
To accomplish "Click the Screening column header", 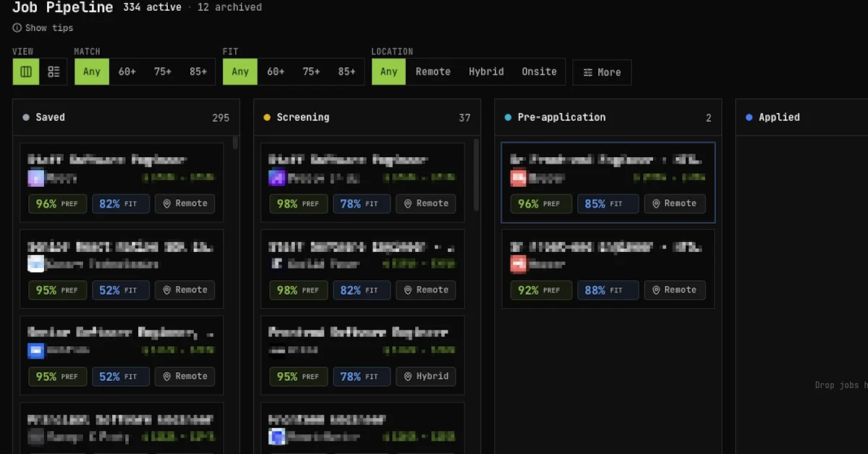I will tap(302, 117).
